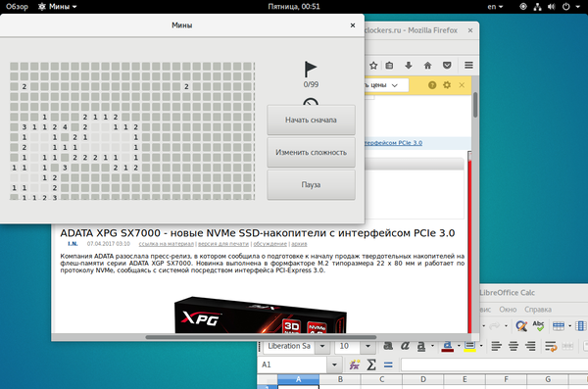Click the Calc redo arrow

495,325
